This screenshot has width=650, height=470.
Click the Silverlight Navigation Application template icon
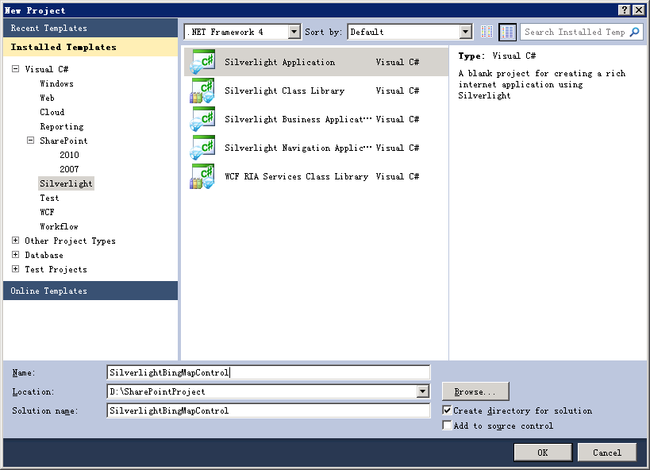202,148
